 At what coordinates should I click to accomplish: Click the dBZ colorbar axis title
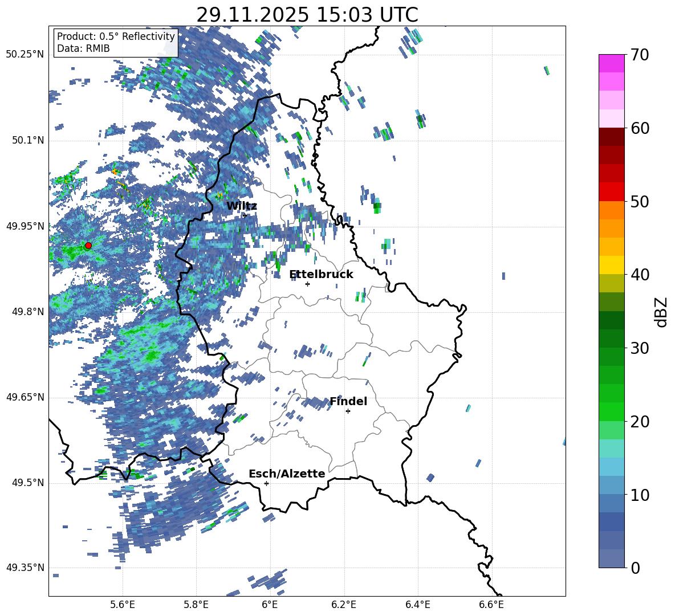(662, 312)
